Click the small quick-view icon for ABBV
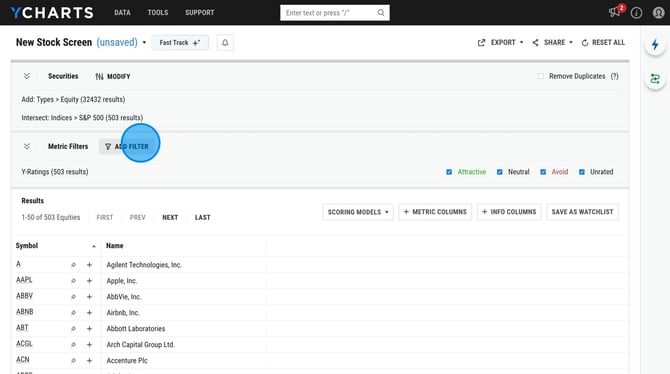The height and width of the screenshot is (374, 670). (x=73, y=297)
